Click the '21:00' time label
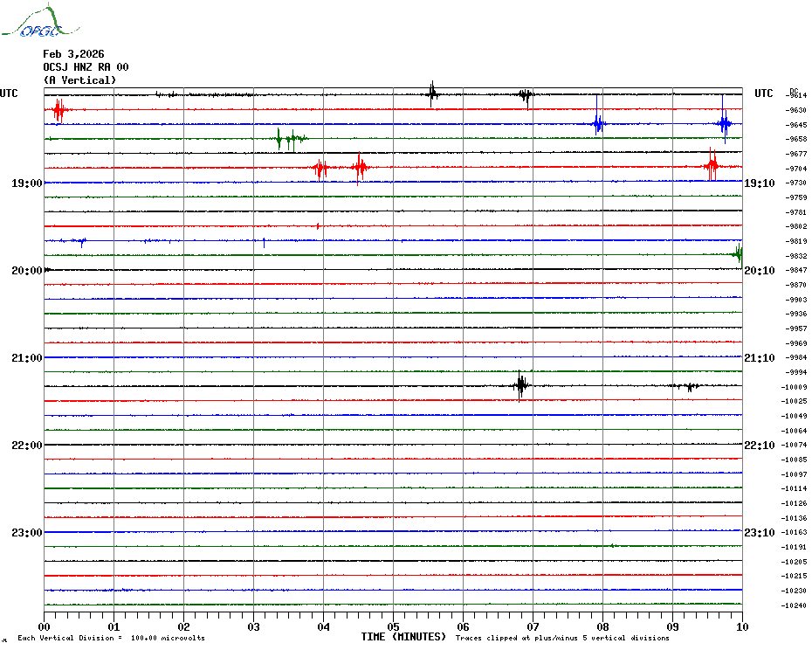 tap(27, 357)
